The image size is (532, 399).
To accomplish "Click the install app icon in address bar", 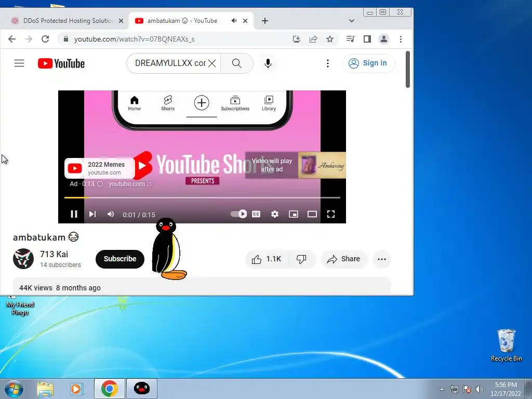I will tap(297, 39).
